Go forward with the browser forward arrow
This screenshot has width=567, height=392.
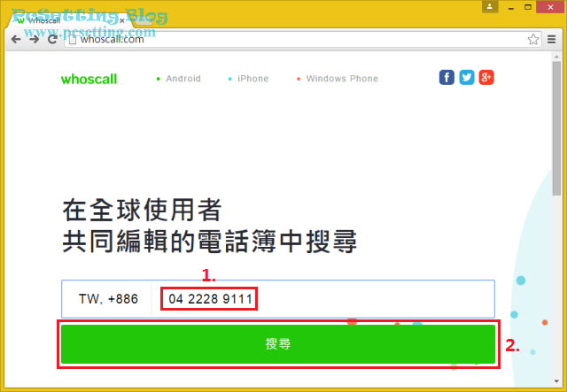[x=34, y=39]
